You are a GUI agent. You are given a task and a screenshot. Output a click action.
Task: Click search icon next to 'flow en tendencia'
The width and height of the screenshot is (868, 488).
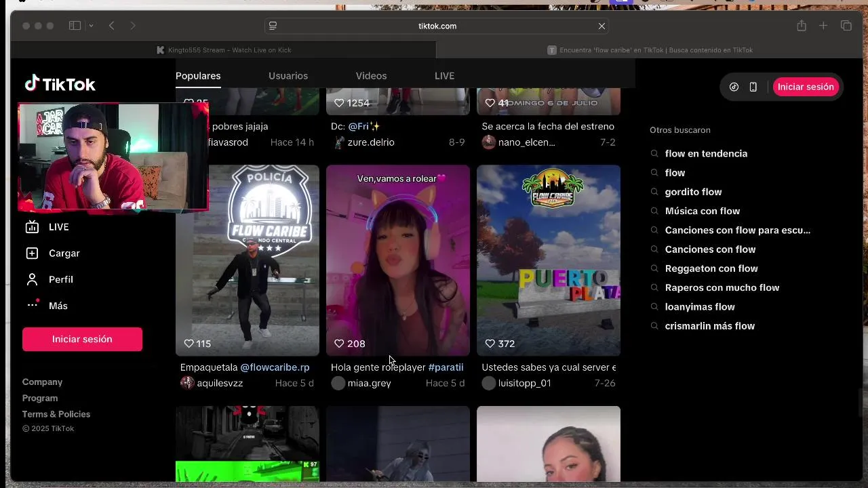654,153
